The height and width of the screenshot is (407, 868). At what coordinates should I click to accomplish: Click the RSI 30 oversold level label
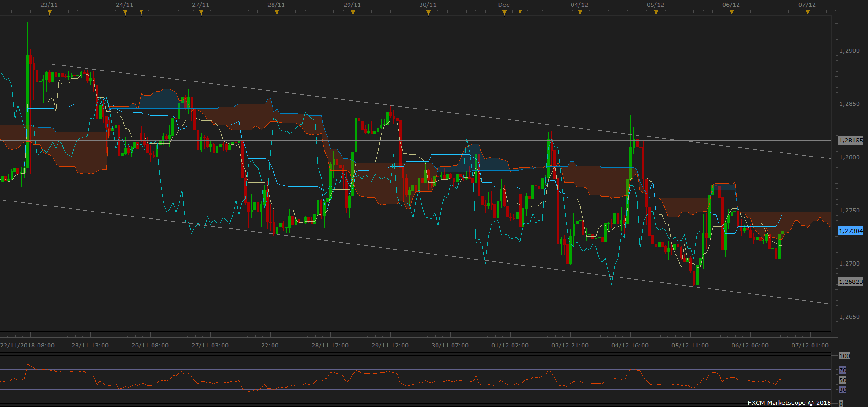[x=843, y=390]
